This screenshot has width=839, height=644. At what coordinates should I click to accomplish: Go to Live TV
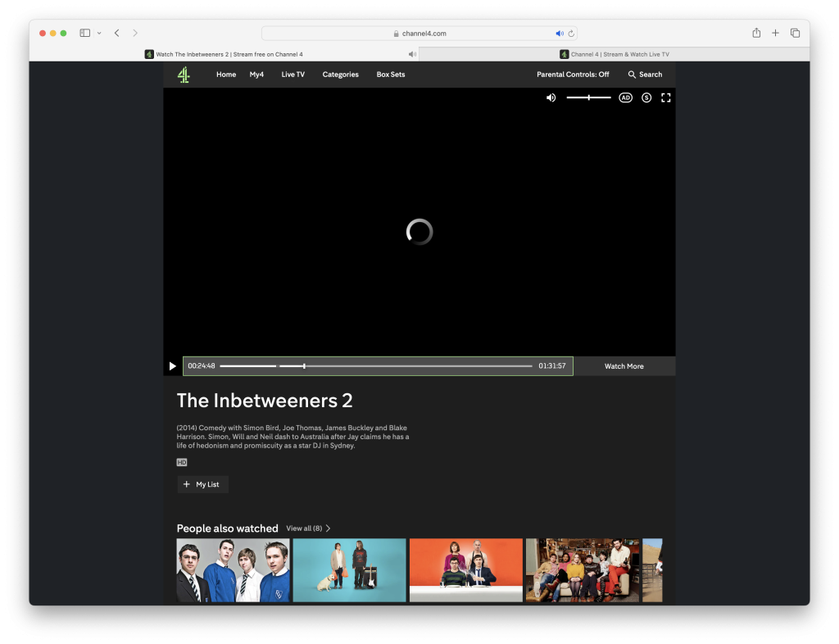[293, 75]
